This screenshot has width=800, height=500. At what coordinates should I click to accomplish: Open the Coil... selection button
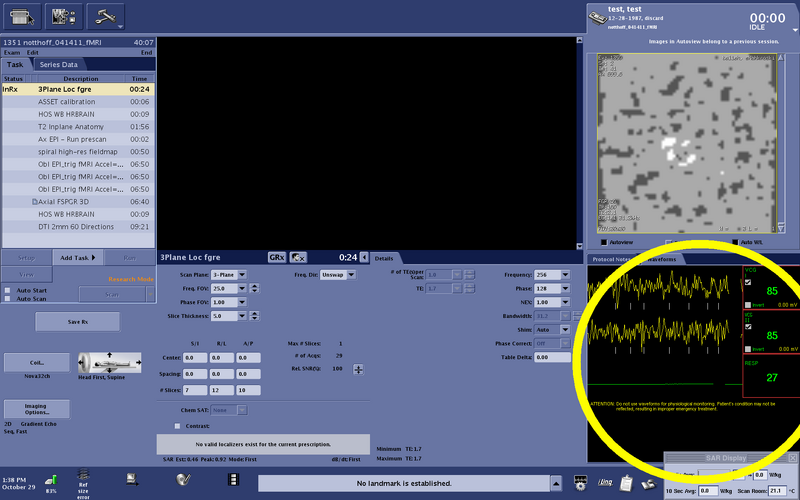(x=37, y=363)
